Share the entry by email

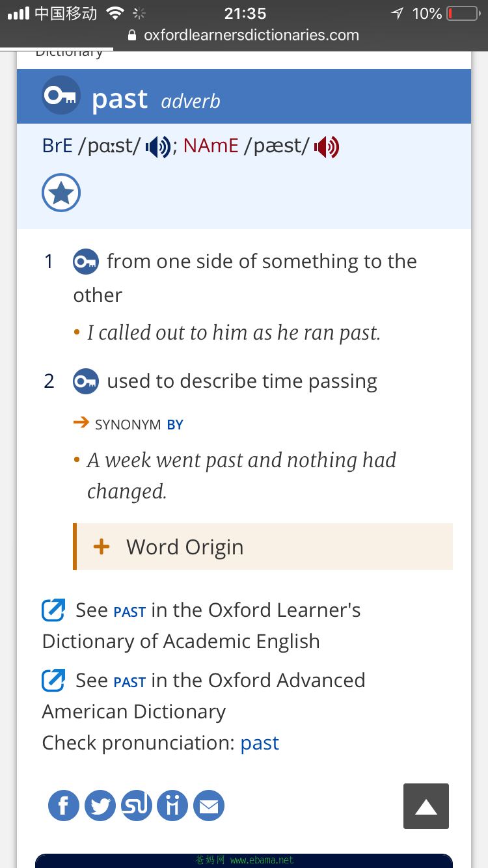pos(209,806)
